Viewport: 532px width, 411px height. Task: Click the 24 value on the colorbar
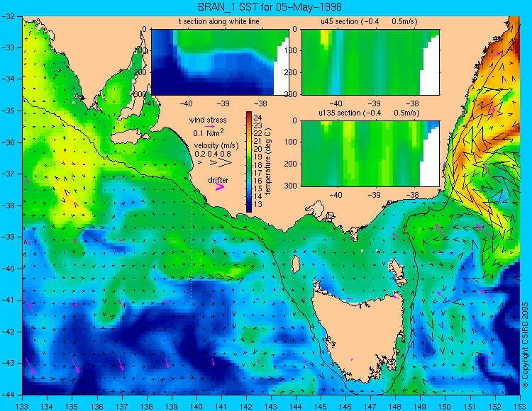tap(257, 118)
